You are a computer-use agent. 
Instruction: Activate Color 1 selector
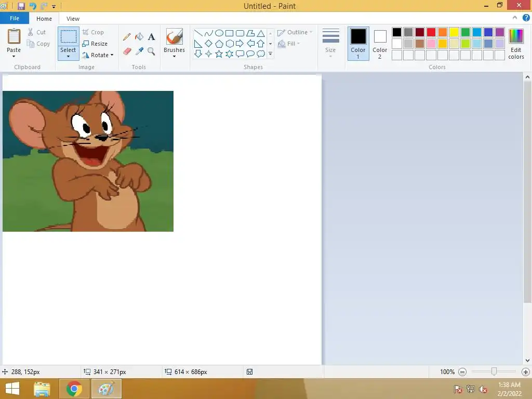tap(358, 44)
